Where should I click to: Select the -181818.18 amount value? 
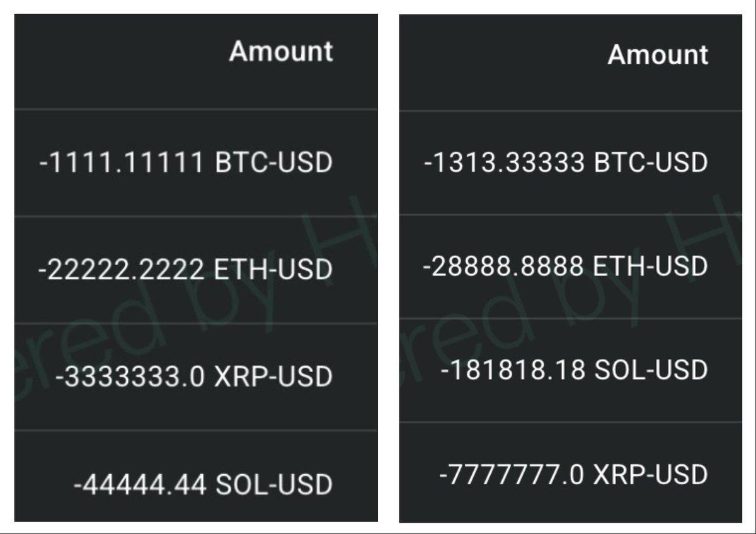[512, 370]
